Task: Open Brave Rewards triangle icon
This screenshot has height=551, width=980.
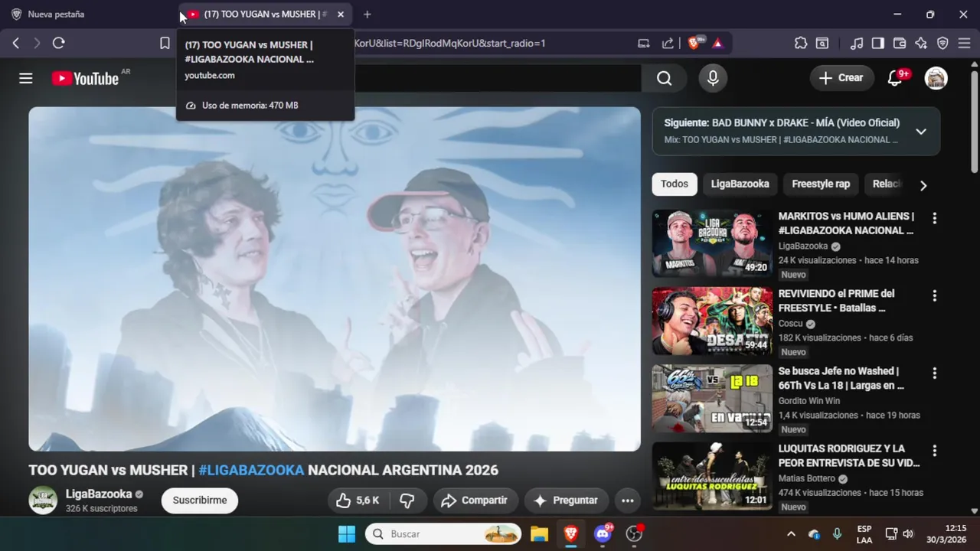Action: click(717, 43)
